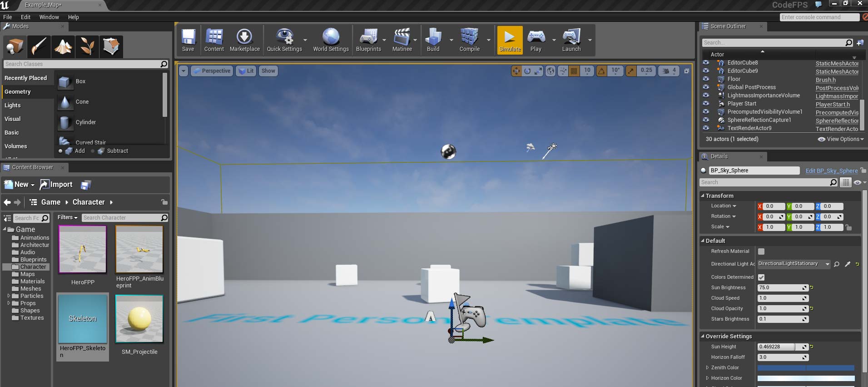The width and height of the screenshot is (868, 387).
Task: Open World Settings
Action: [331, 40]
